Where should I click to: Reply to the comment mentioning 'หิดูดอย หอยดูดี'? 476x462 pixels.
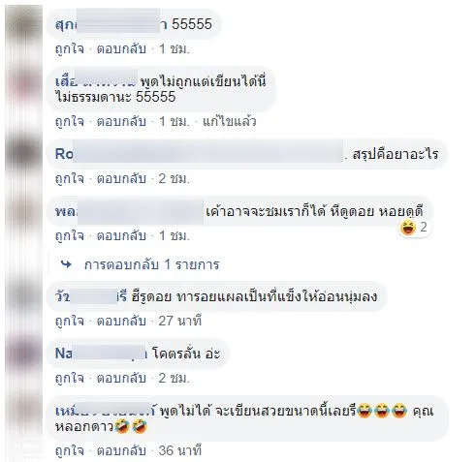pyautogui.click(x=121, y=235)
